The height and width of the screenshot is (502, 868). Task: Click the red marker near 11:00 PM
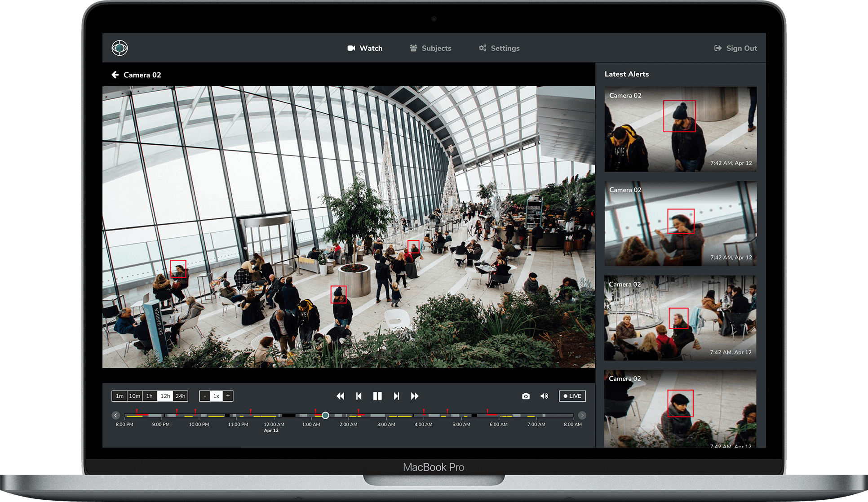pos(250,411)
